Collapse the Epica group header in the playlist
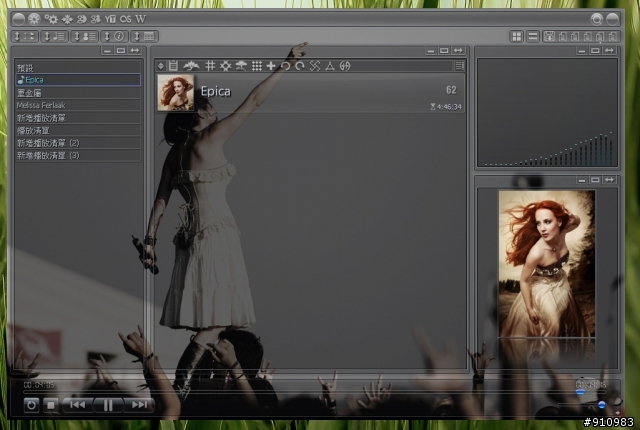This screenshot has width=640, height=430. (x=310, y=93)
